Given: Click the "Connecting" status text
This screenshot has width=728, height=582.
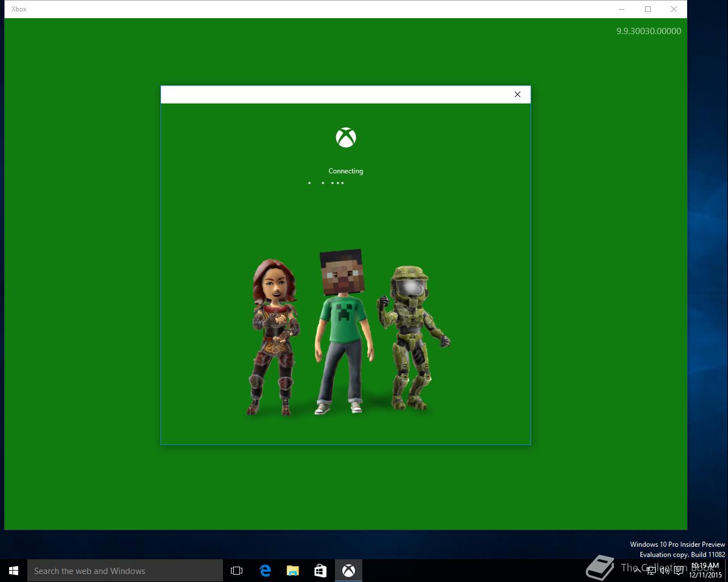Looking at the screenshot, I should coord(346,171).
